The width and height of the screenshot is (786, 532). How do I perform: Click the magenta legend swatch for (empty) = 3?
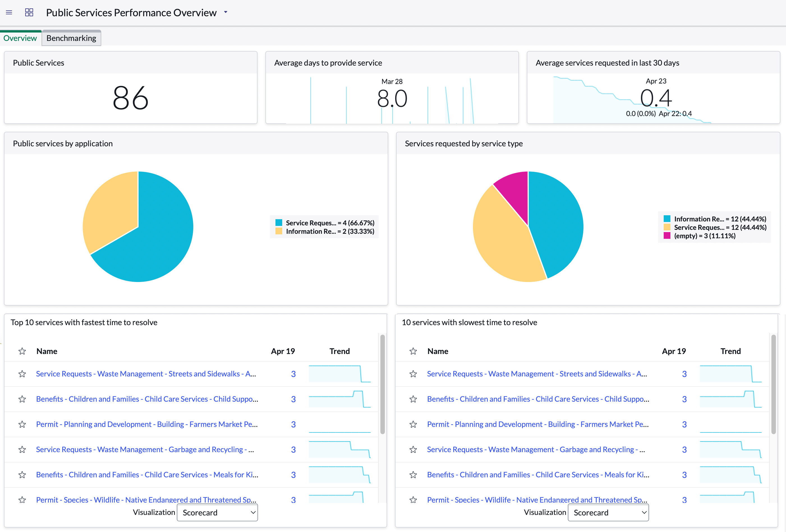(667, 235)
